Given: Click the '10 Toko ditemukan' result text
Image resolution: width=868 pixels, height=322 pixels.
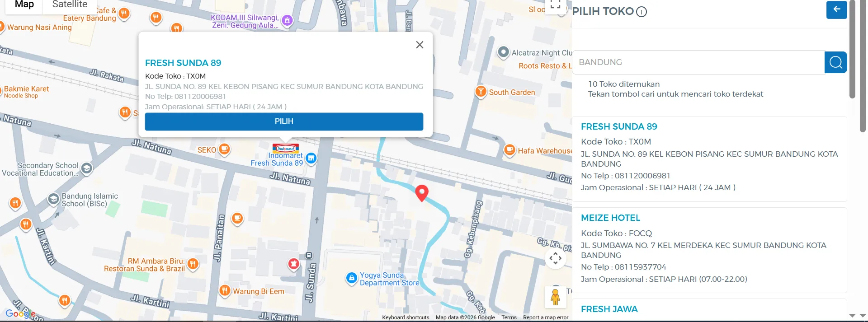Looking at the screenshot, I should click(624, 84).
